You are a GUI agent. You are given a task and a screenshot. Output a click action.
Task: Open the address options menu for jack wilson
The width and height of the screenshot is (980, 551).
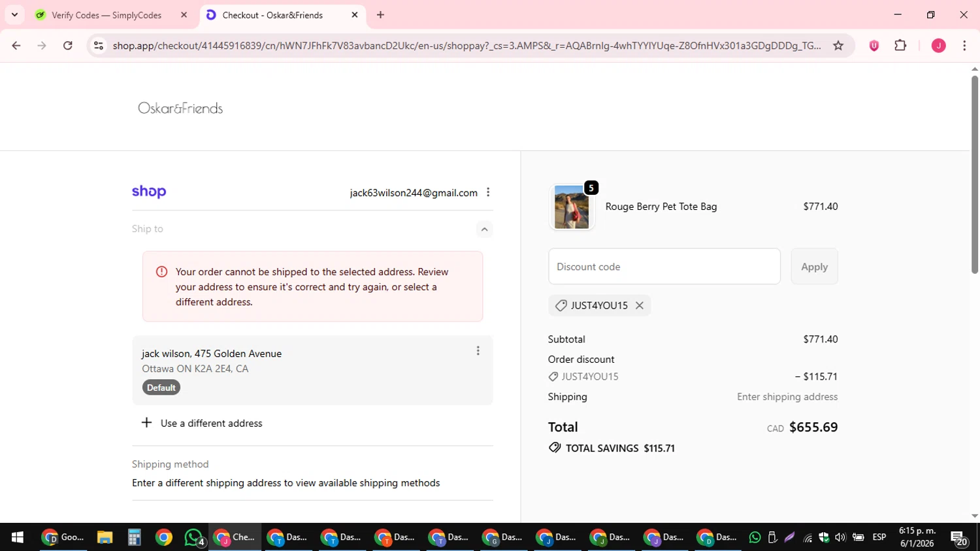[x=478, y=351]
